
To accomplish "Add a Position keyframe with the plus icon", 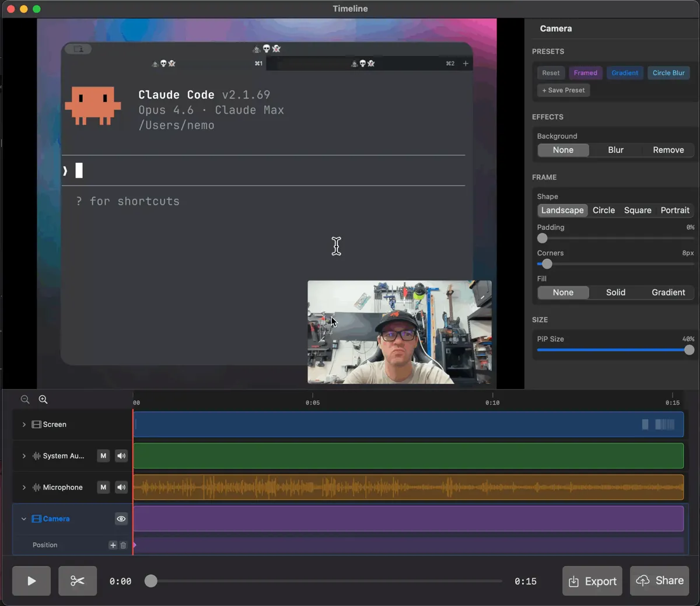I will click(113, 545).
